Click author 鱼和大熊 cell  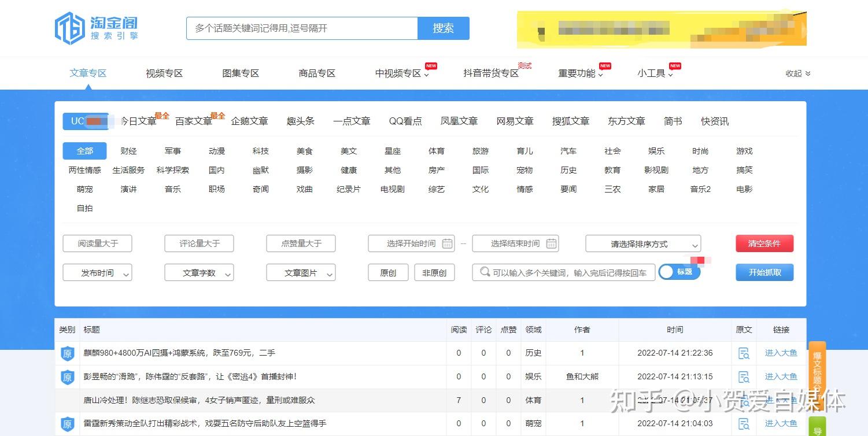pyautogui.click(x=582, y=376)
